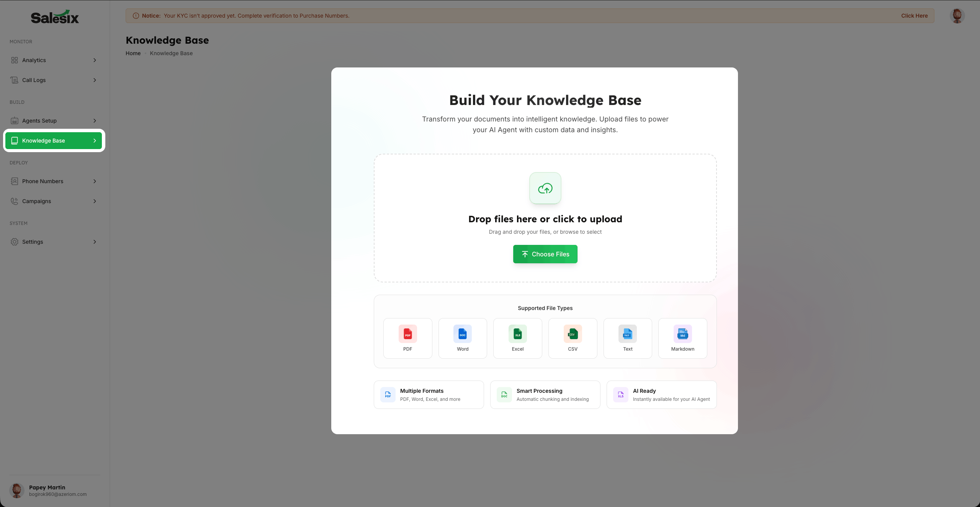Expand the Phone Numbers chevron
The height and width of the screenshot is (507, 980).
coord(95,181)
